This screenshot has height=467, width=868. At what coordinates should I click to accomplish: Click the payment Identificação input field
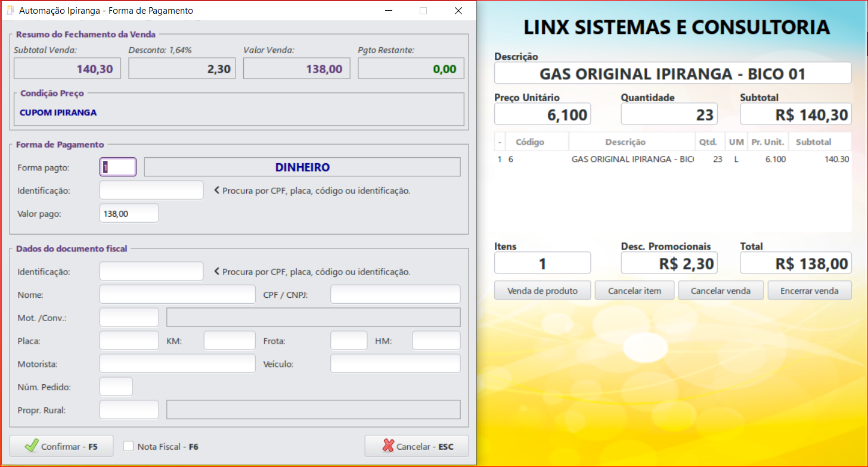click(151, 191)
